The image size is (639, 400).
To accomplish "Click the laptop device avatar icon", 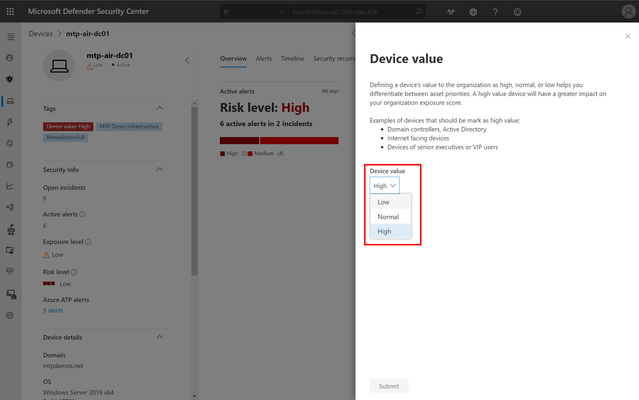I will [59, 66].
